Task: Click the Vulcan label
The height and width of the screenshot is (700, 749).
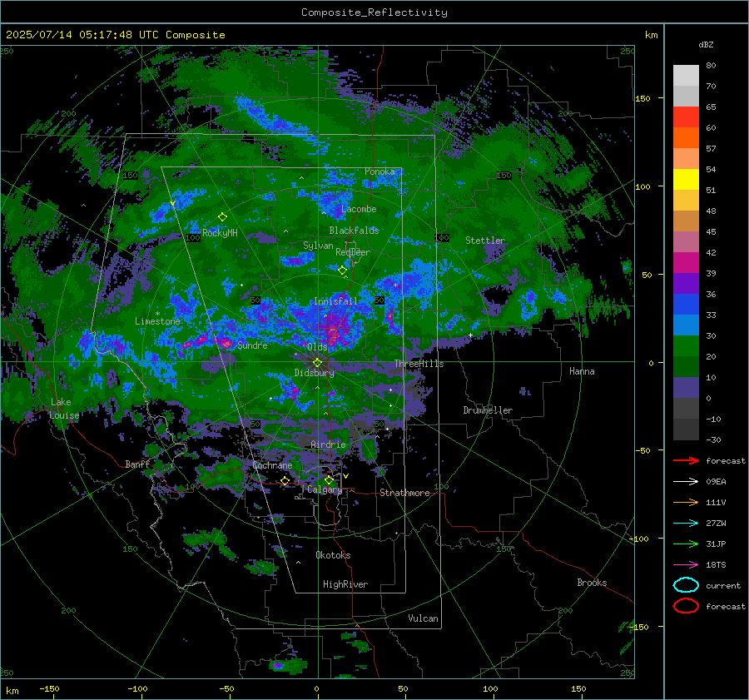Action: click(x=423, y=618)
